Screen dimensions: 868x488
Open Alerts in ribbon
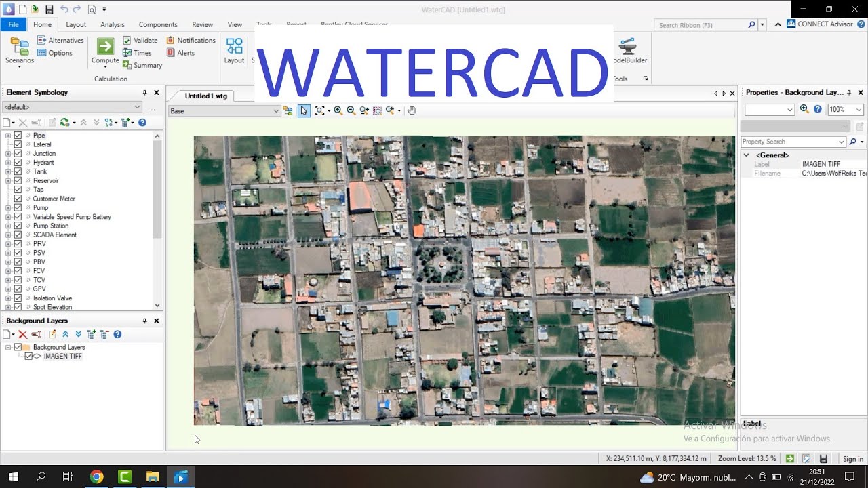pos(180,53)
